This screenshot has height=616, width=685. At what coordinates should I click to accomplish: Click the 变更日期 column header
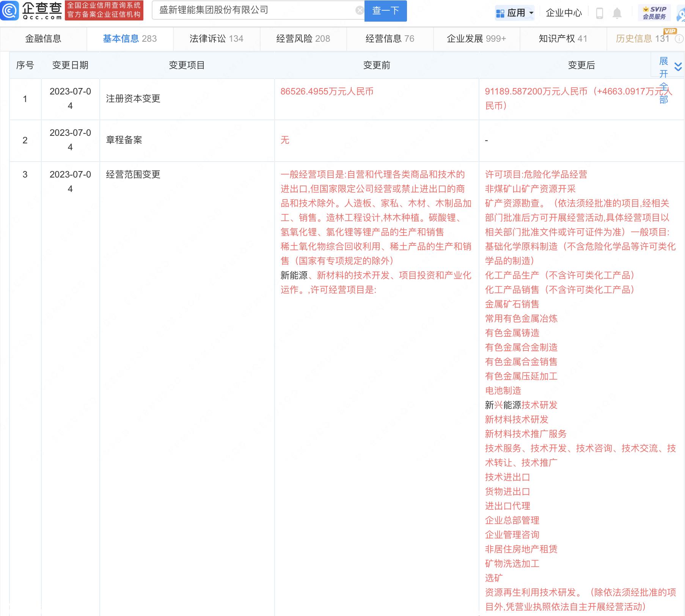tap(70, 65)
